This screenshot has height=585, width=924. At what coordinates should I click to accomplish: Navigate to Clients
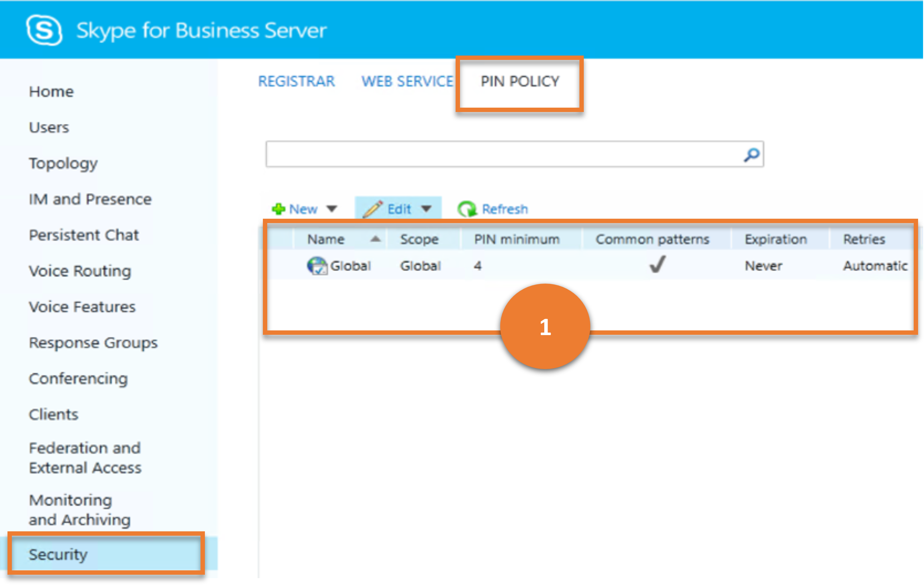point(54,415)
